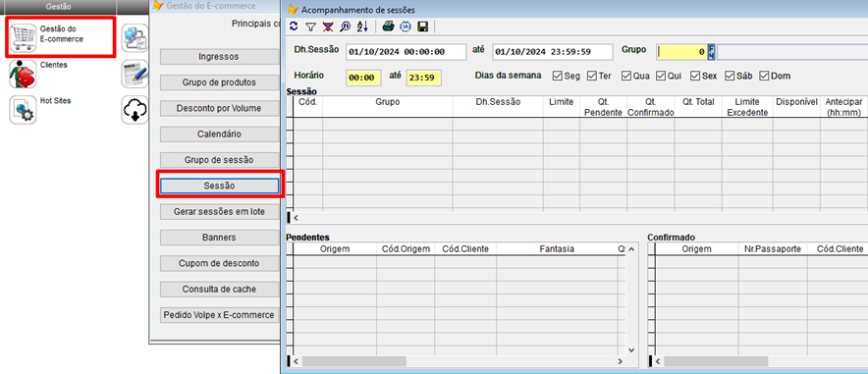This screenshot has width=868, height=374.
Task: Open the filter funnel tool
Action: tap(310, 26)
